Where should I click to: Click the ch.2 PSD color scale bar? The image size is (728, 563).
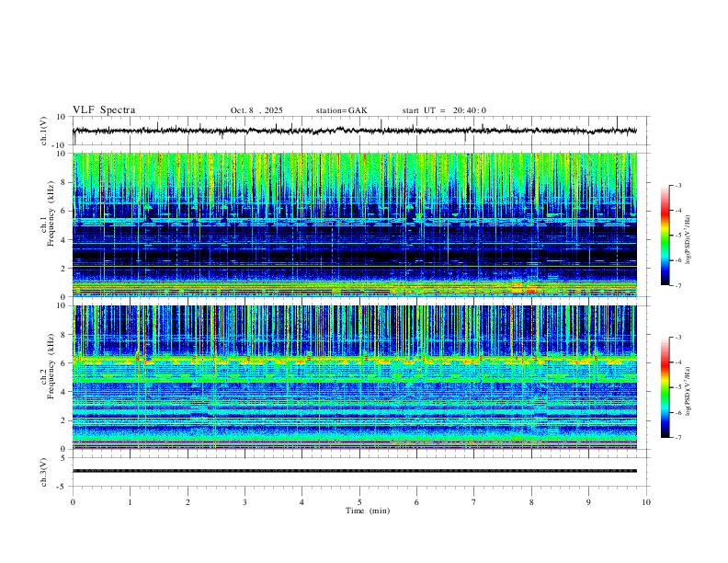click(665, 387)
